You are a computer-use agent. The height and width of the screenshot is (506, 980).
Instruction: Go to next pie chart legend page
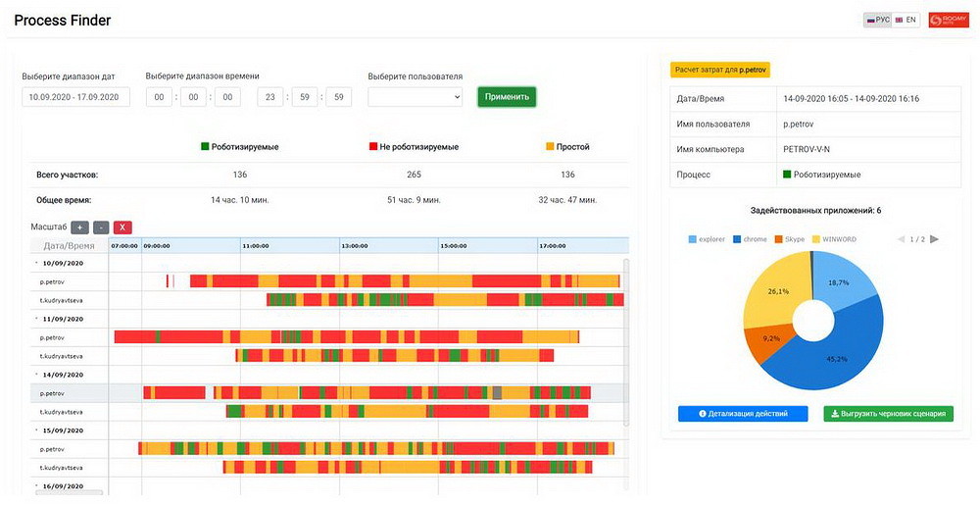coord(934,239)
